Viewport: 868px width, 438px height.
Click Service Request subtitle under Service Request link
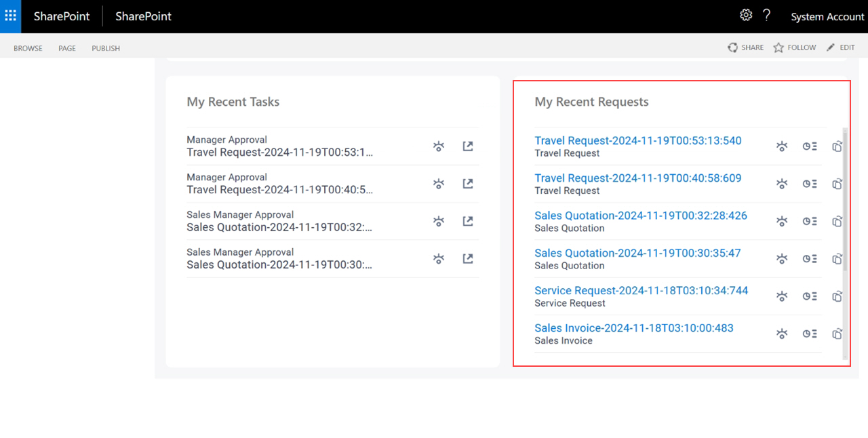point(570,303)
